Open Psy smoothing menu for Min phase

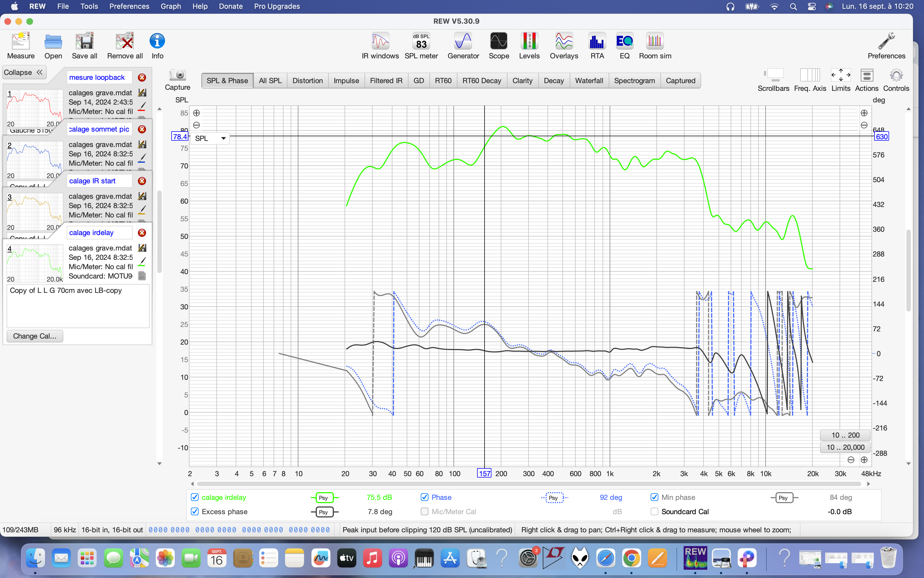784,497
